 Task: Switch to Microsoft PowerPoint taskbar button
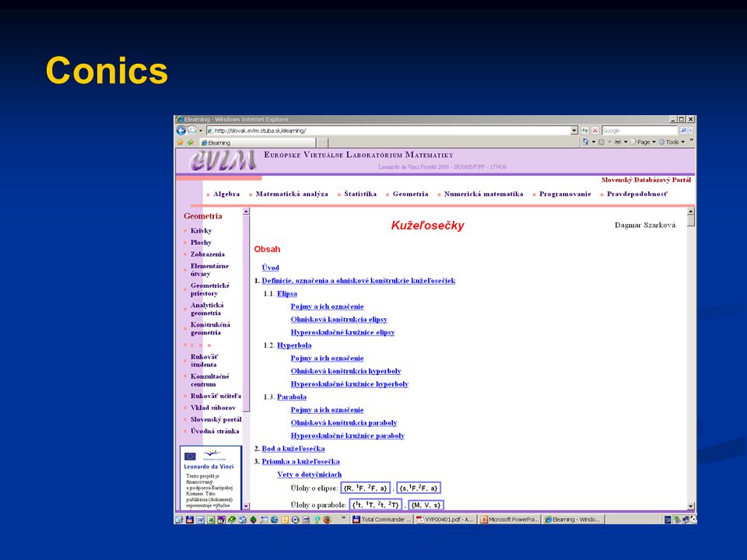tap(509, 520)
